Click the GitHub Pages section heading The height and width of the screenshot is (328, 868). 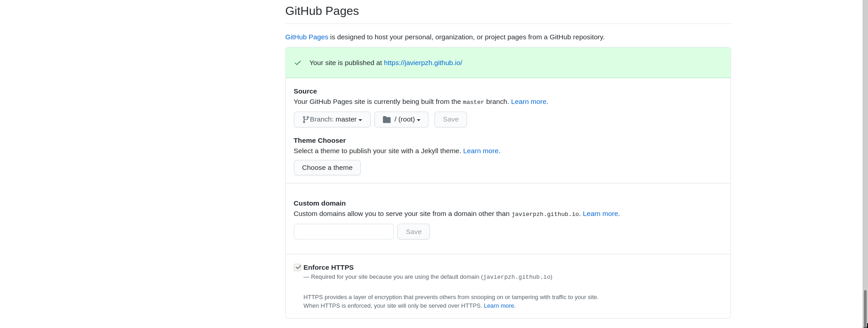(x=322, y=11)
